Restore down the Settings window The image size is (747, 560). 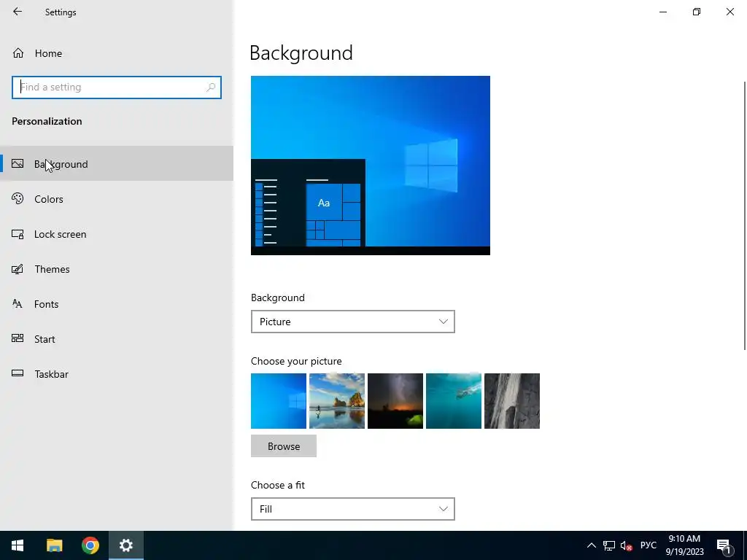[697, 12]
